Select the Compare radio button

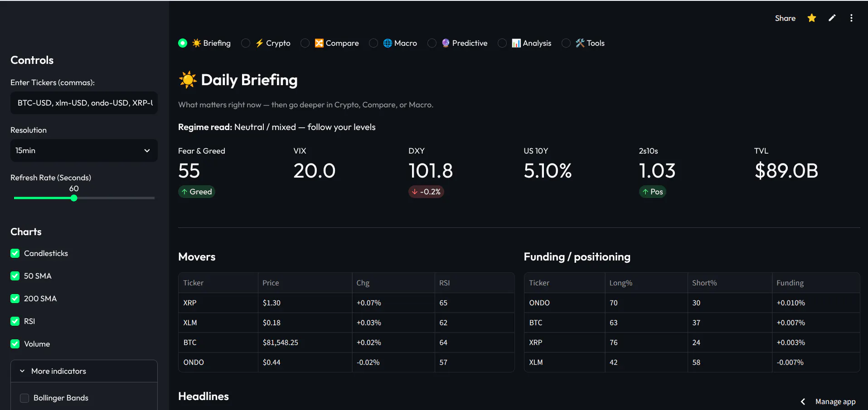tap(305, 43)
